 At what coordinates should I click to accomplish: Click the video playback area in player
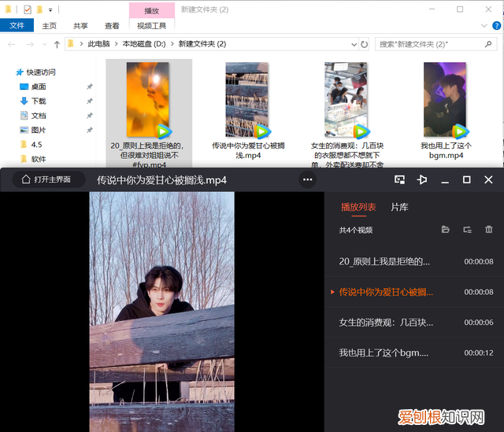[161, 312]
